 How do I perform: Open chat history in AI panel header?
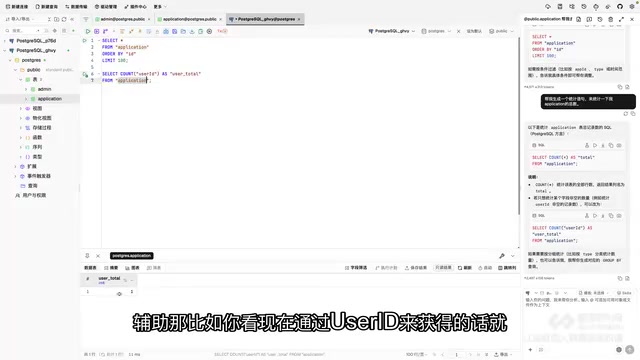[x=600, y=19]
